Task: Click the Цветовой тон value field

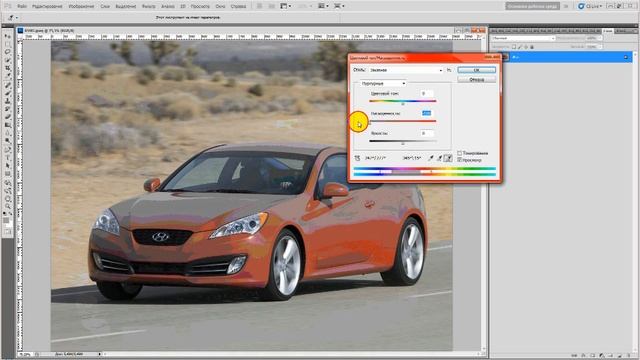Action: click(427, 93)
